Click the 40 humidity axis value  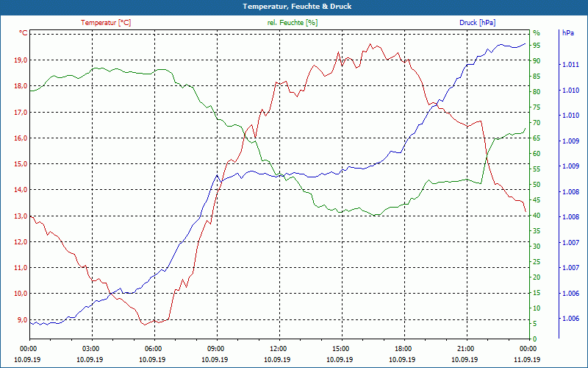[x=537, y=216]
